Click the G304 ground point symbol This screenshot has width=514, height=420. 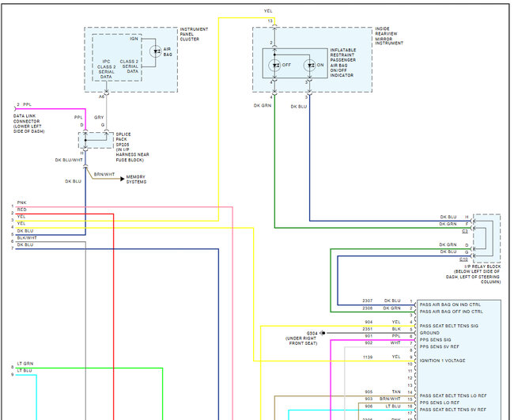coord(323,333)
